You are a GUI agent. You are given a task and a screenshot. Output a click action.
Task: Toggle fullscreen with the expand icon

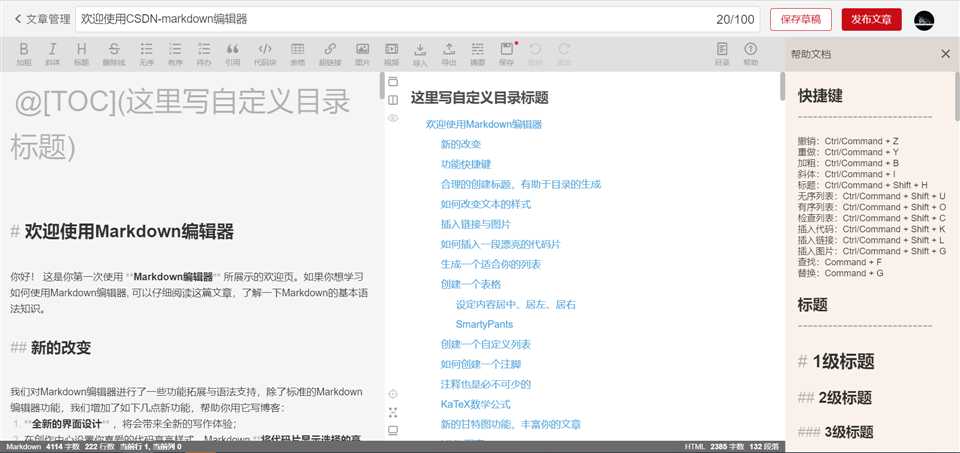(x=393, y=413)
